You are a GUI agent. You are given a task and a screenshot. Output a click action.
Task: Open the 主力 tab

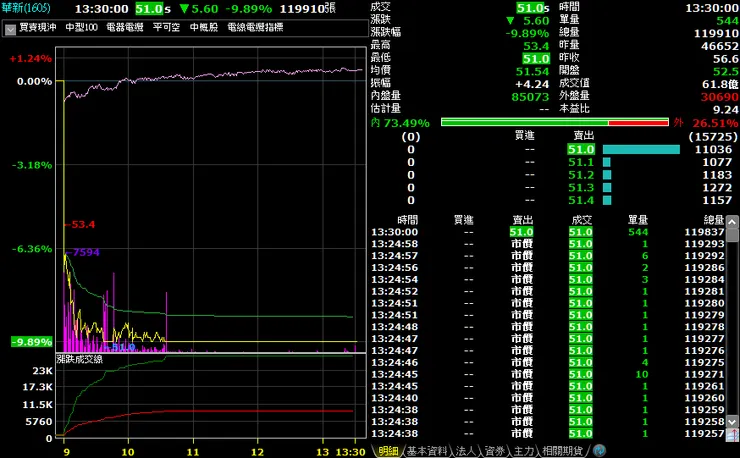(523, 451)
